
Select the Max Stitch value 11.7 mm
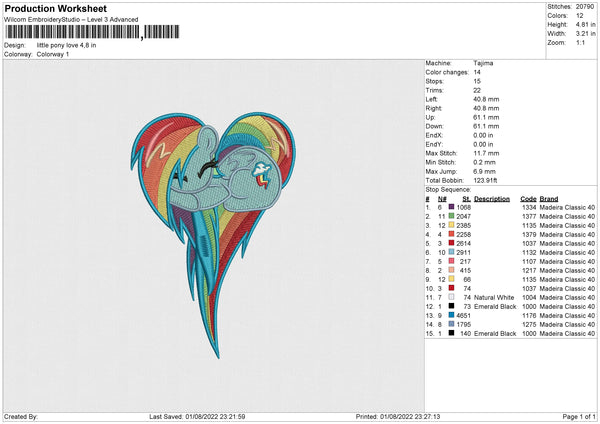(x=486, y=153)
